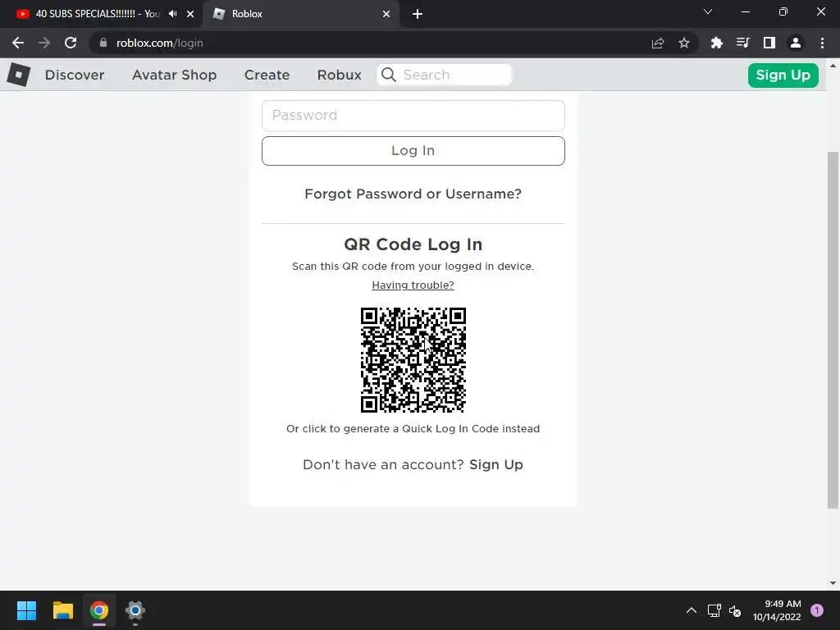Focus the Password input field
This screenshot has width=840, height=630.
pyautogui.click(x=413, y=115)
